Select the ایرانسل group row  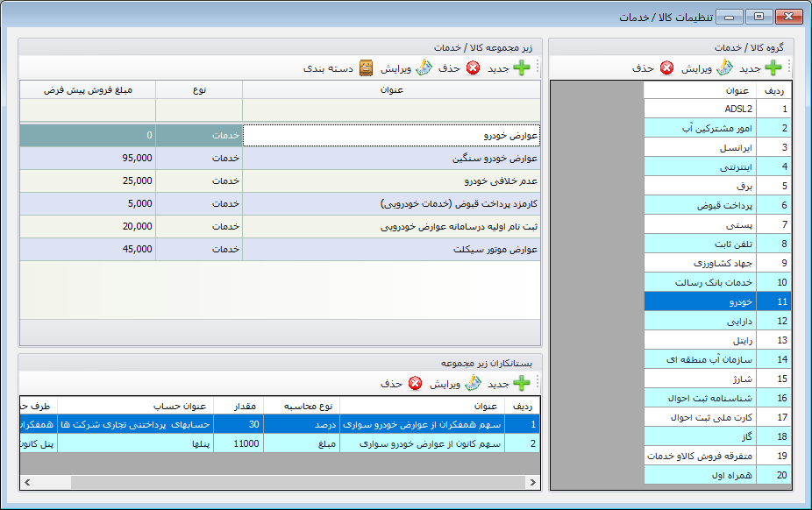(717, 147)
